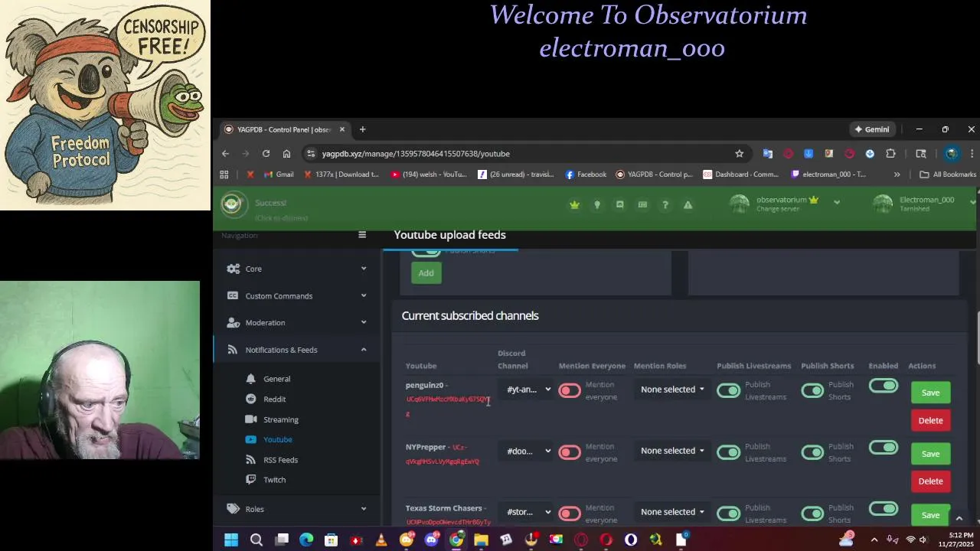980x551 pixels.
Task: Open the Windows Start menu
Action: [x=231, y=540]
